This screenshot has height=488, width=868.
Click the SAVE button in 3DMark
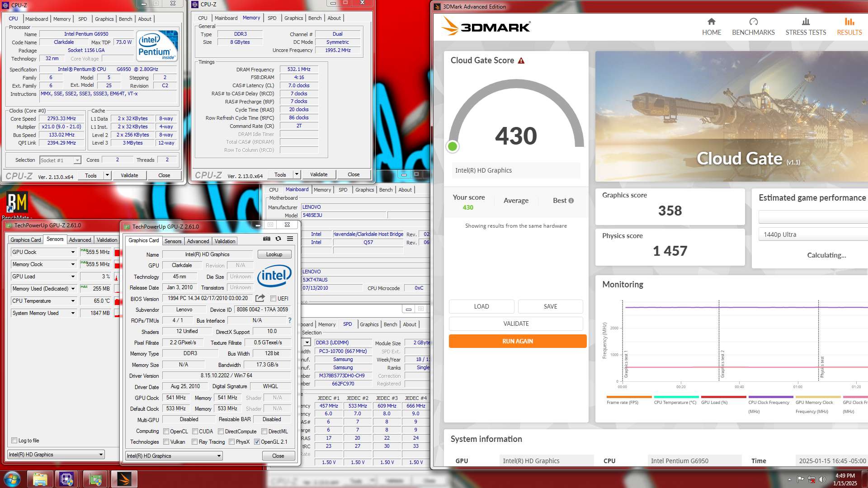click(551, 306)
